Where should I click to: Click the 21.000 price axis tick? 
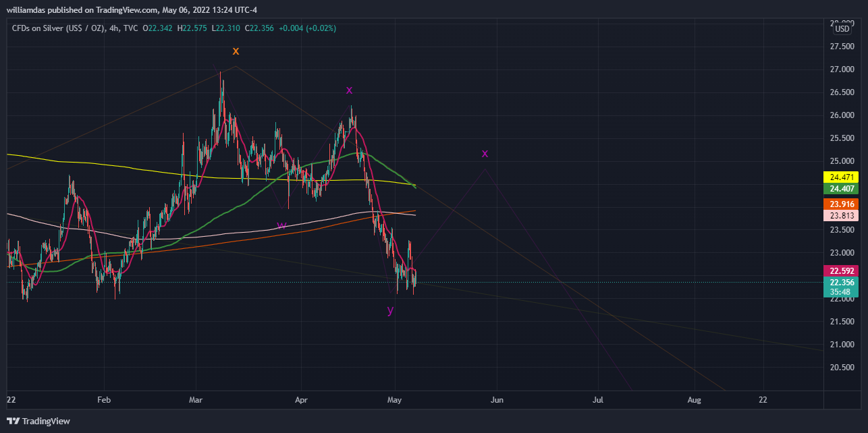pos(842,345)
